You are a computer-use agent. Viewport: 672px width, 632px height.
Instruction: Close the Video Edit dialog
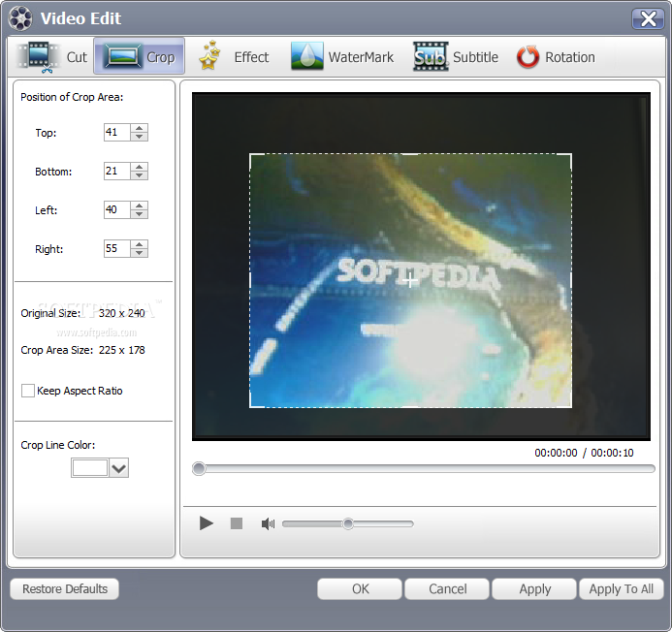[648, 18]
